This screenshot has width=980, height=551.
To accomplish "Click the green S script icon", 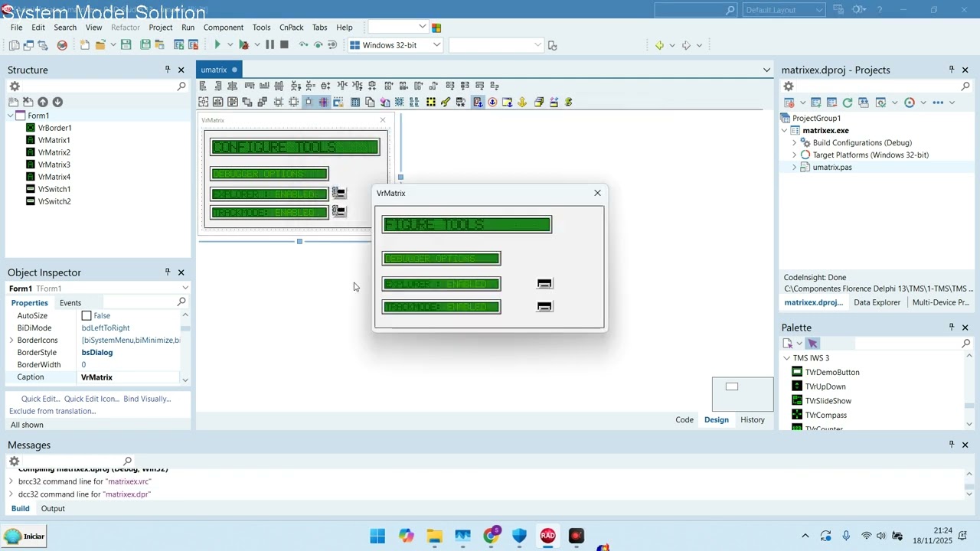I will [x=569, y=102].
